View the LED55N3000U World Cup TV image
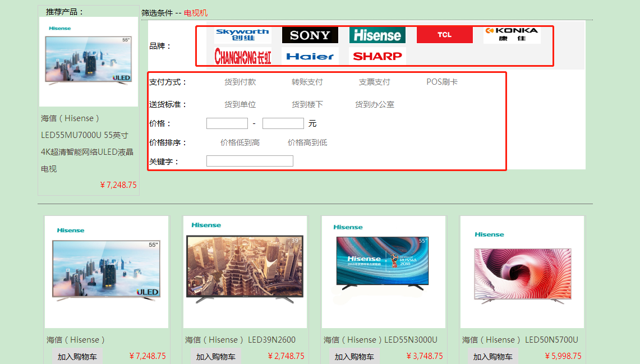 click(383, 272)
